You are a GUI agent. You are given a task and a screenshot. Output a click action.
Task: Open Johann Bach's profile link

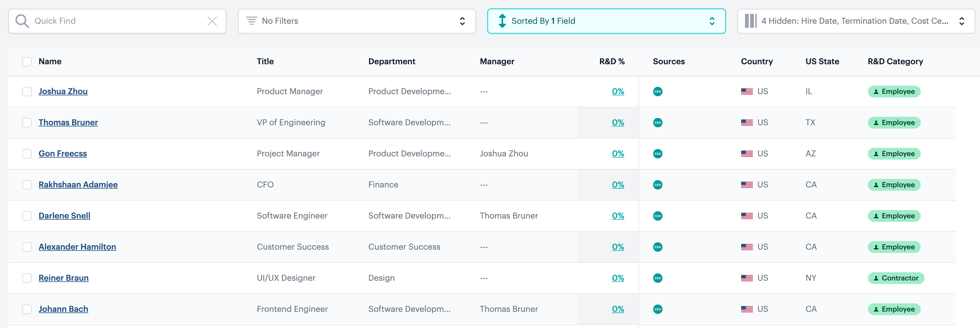click(x=63, y=309)
